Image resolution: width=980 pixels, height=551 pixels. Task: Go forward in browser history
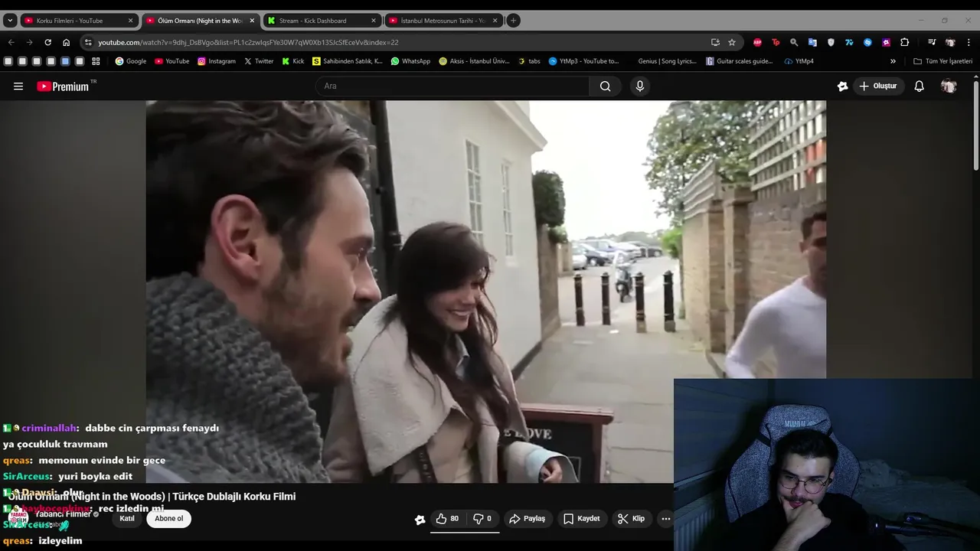(x=29, y=42)
